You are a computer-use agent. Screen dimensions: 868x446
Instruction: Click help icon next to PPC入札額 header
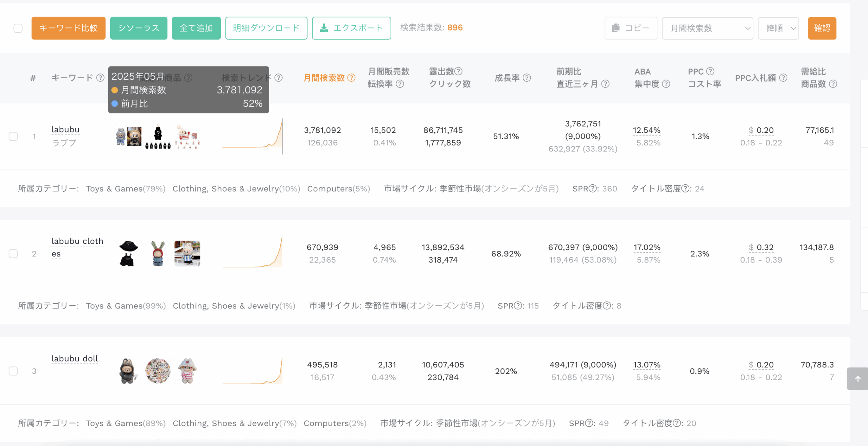783,78
